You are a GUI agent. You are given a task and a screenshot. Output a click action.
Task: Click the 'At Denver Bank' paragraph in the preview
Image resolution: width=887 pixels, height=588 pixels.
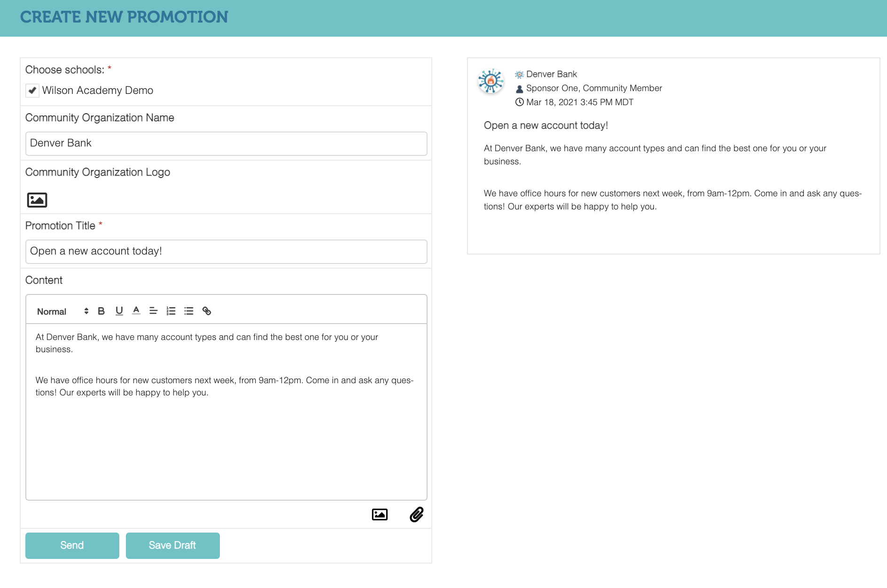655,155
